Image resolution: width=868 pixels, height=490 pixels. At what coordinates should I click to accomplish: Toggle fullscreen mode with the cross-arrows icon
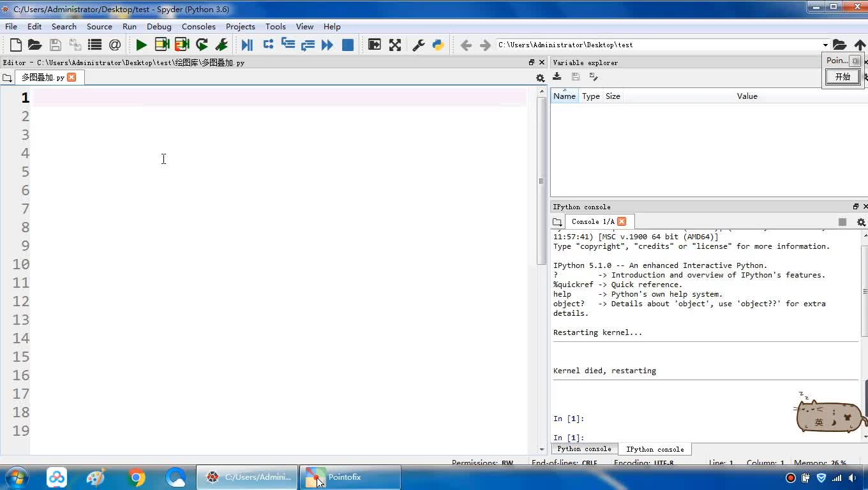395,45
